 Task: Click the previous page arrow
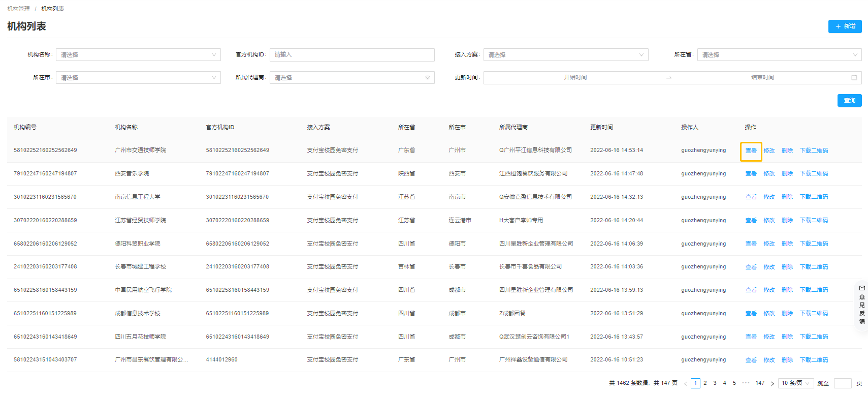point(685,384)
